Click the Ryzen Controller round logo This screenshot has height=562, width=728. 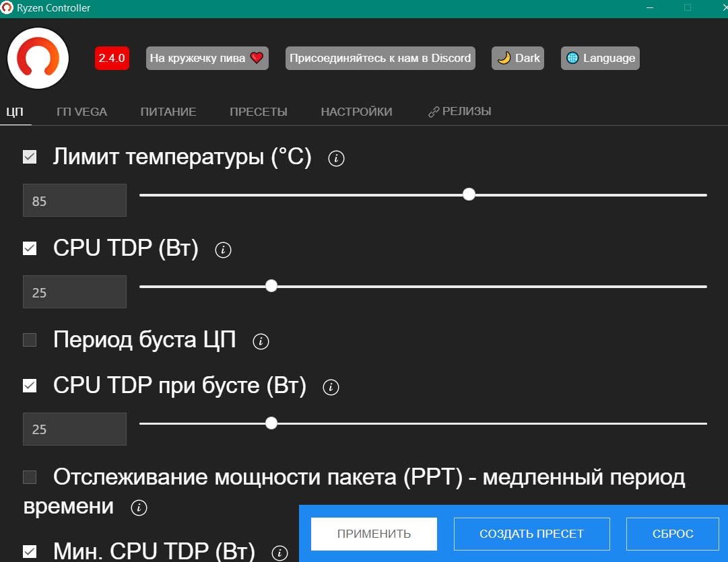pos(38,58)
